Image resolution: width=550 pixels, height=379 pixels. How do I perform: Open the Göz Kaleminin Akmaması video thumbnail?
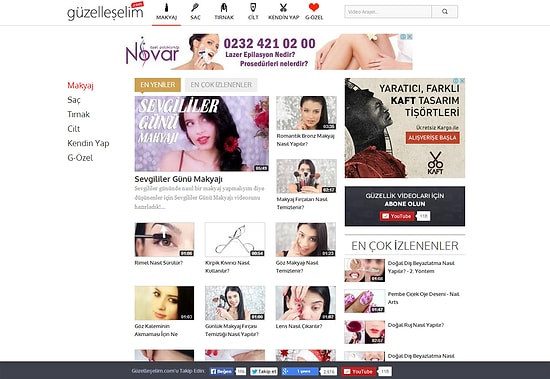(x=164, y=303)
